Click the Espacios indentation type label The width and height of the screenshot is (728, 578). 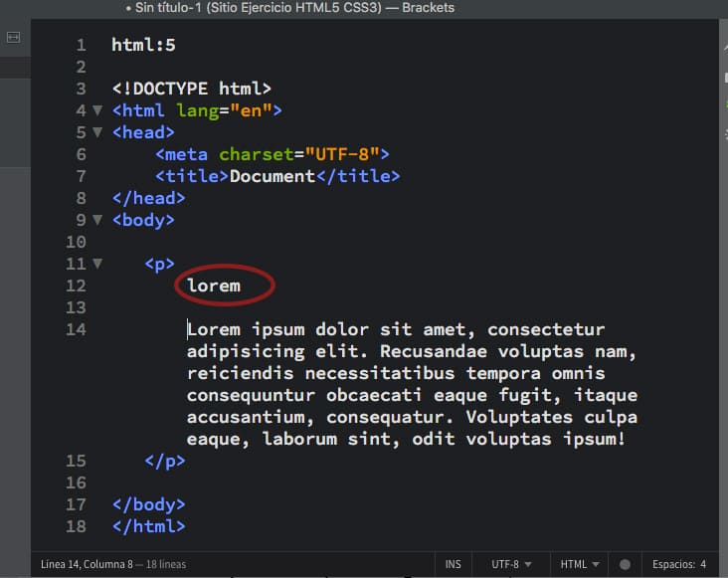click(x=673, y=564)
